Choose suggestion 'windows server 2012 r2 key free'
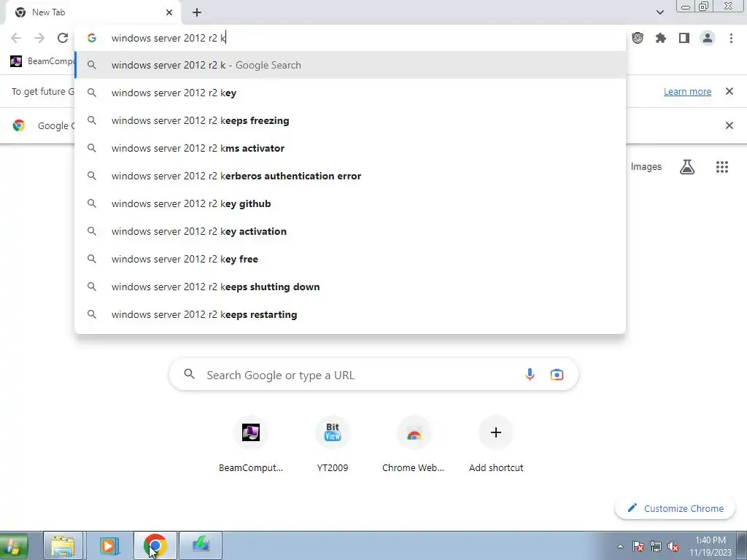The height and width of the screenshot is (560, 747). click(x=350, y=259)
